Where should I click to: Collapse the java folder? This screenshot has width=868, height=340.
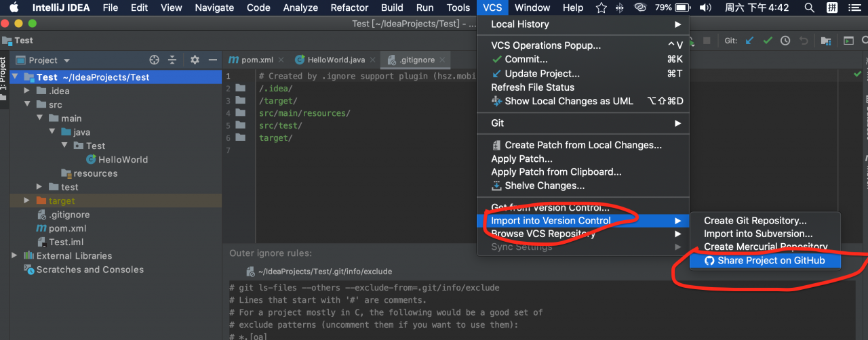pyautogui.click(x=52, y=132)
